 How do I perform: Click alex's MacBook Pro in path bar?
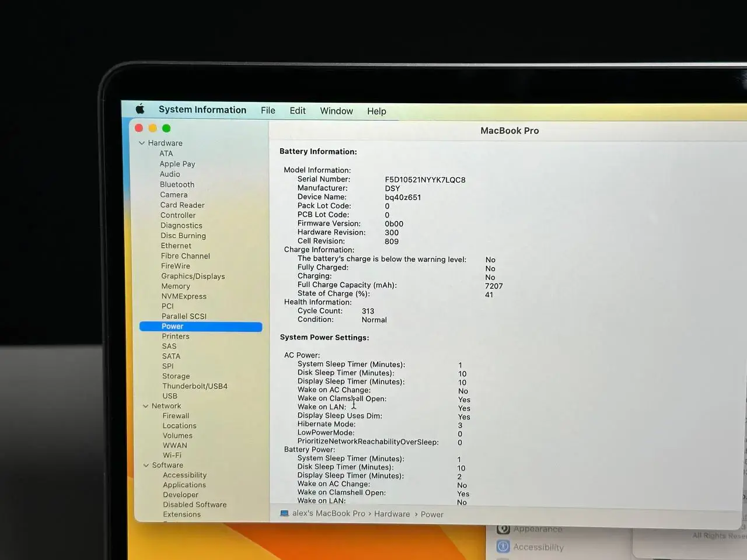(329, 513)
